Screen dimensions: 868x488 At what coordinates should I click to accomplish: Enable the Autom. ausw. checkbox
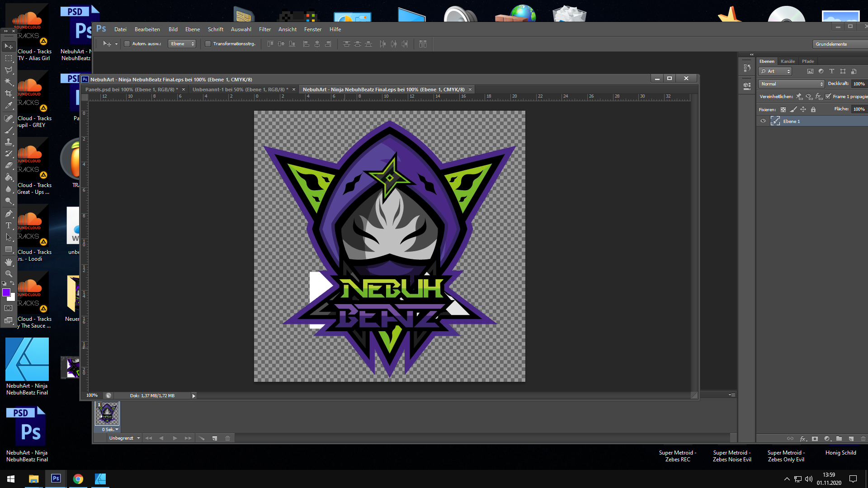click(x=127, y=44)
